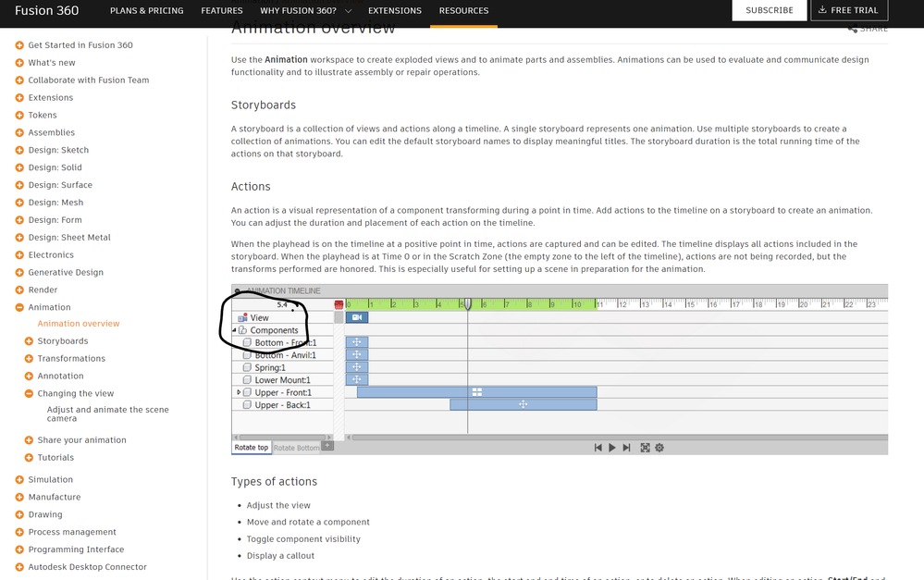Select move action in Bottom - Front:1 row
The image size is (924, 580).
(357, 342)
